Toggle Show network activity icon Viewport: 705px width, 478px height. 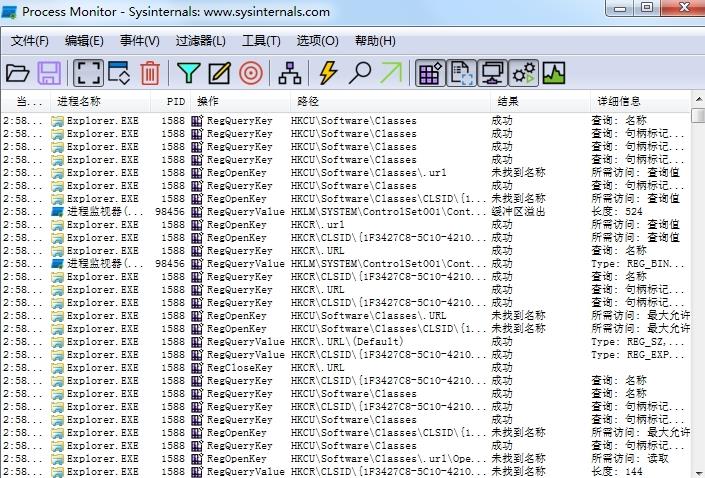click(x=492, y=73)
